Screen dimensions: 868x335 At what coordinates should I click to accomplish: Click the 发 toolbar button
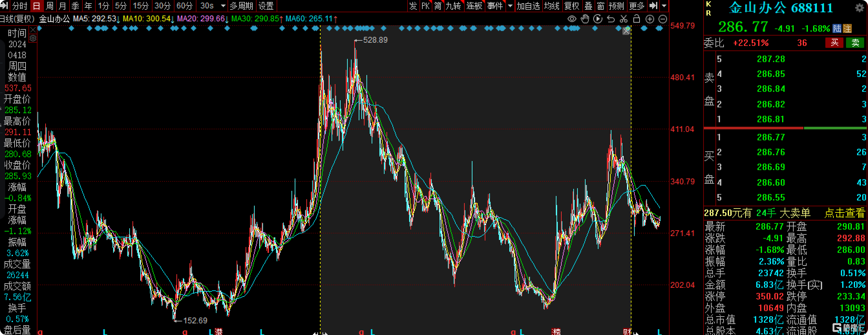pos(413,6)
